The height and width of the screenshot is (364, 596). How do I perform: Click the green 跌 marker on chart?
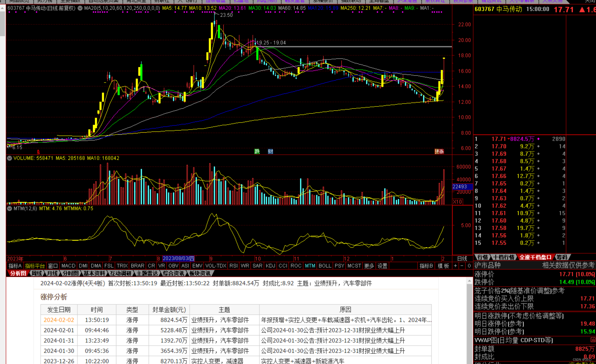tap(257, 151)
